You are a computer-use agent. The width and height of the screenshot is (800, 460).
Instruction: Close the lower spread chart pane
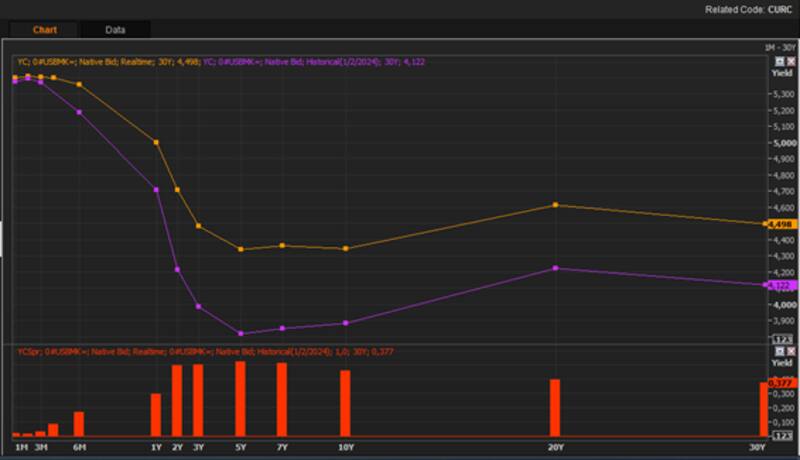pos(790,352)
